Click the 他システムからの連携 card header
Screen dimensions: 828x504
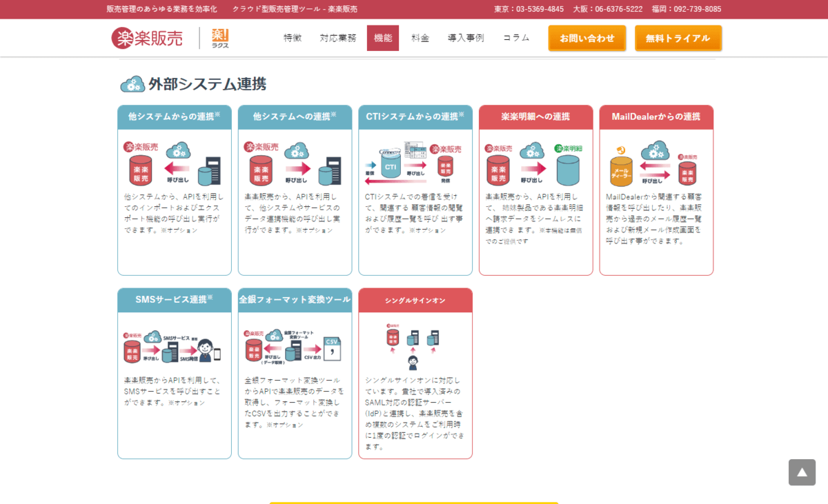pos(175,117)
